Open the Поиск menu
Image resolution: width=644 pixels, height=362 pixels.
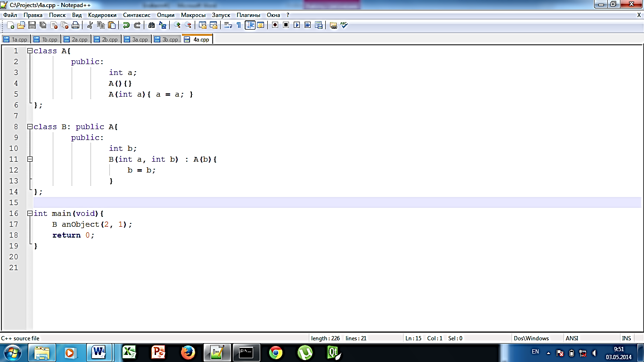[57, 15]
